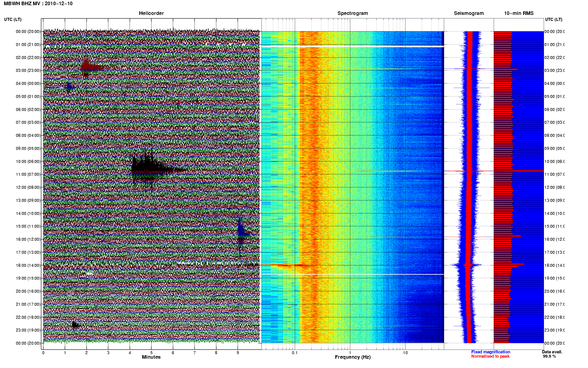Click the '18:00 (14:0' label on right axis

click(x=555, y=265)
